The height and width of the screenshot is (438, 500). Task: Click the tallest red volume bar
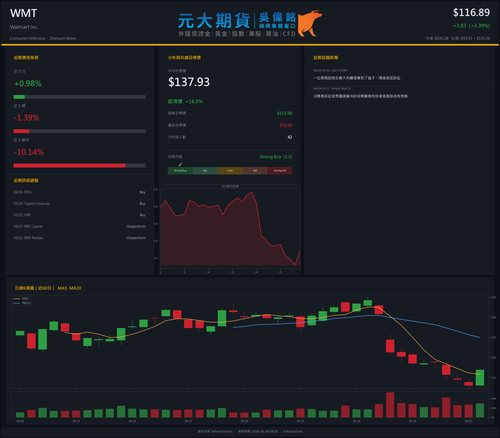390,405
